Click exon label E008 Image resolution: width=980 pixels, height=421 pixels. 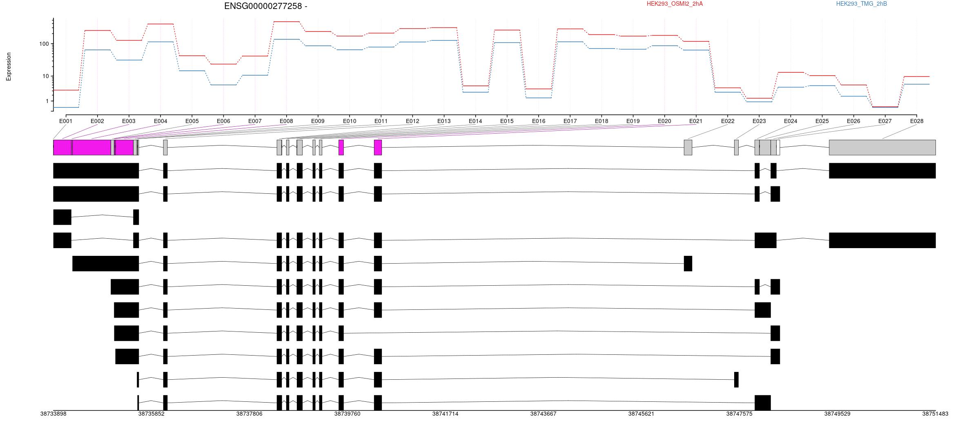286,121
